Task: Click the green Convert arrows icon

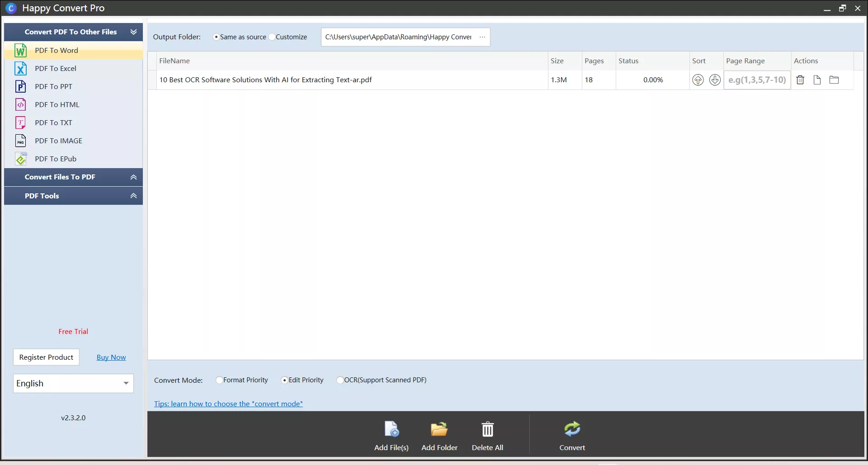Action: tap(572, 429)
